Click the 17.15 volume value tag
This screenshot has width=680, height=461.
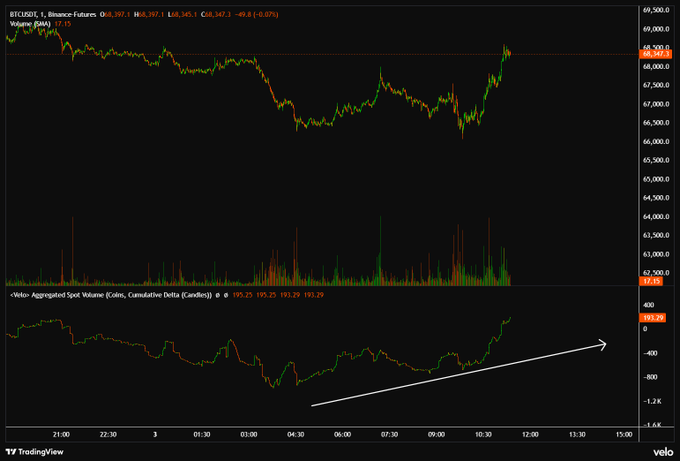click(x=650, y=282)
